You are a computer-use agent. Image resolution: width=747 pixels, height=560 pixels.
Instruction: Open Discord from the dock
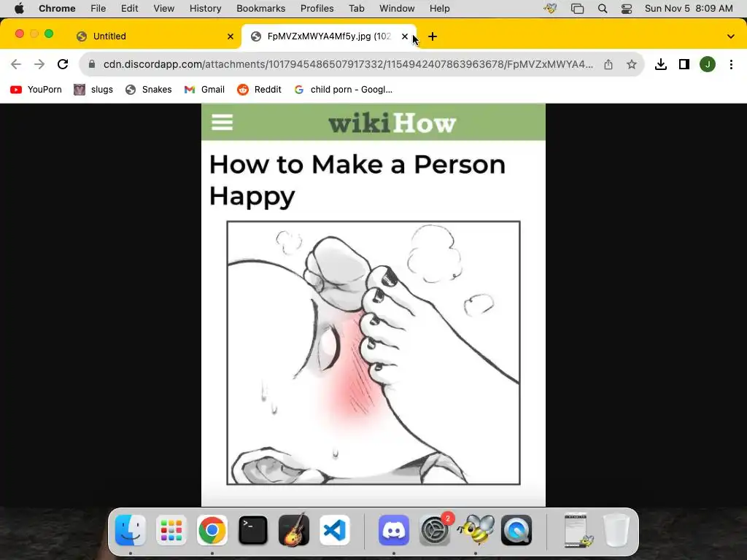point(394,530)
